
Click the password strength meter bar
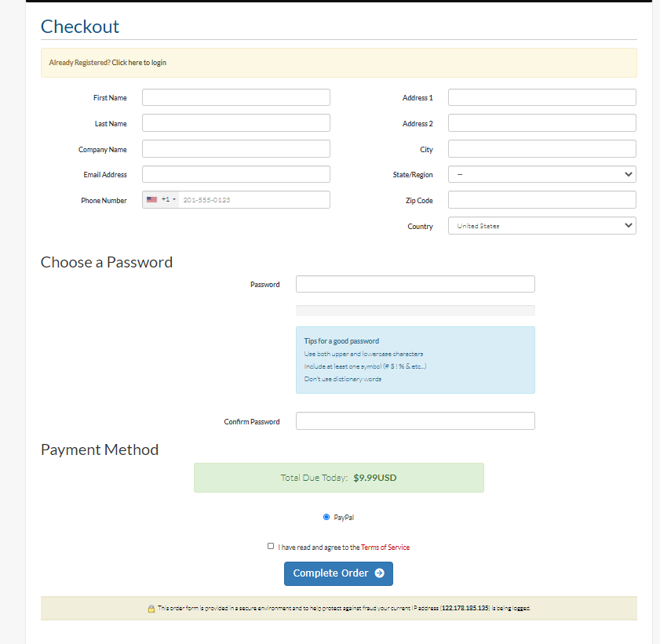[414, 310]
